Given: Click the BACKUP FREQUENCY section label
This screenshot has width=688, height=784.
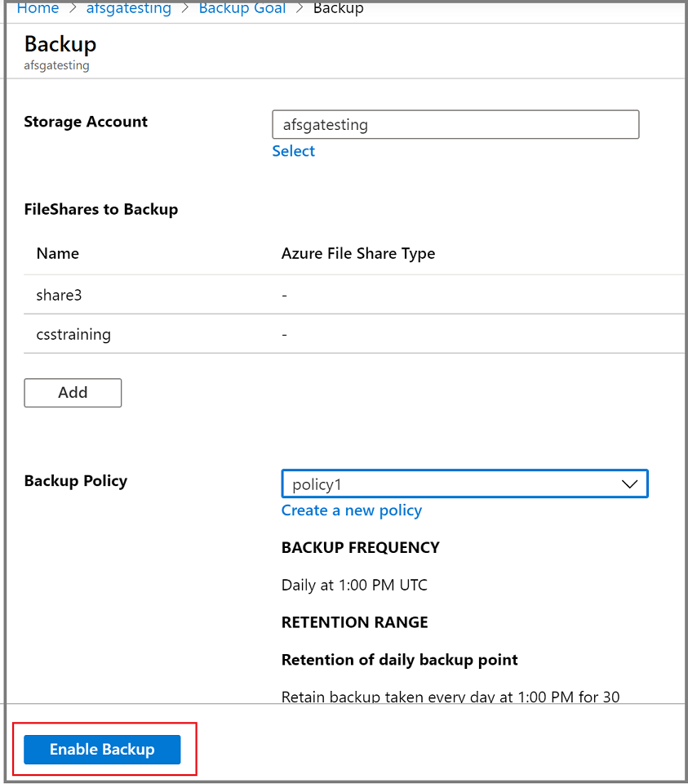Looking at the screenshot, I should pos(360,547).
